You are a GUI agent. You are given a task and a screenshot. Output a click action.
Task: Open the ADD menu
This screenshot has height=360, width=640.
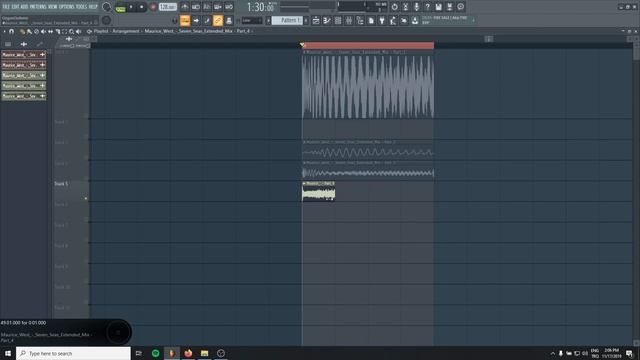24,7
